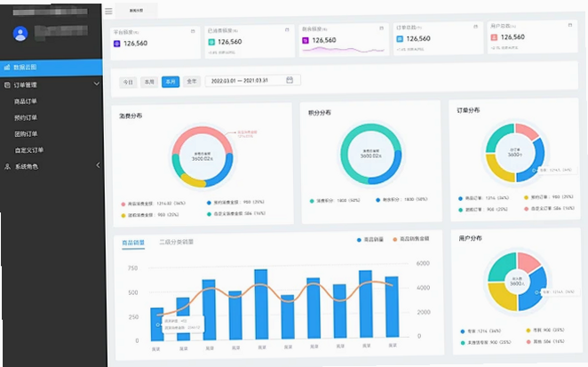Viewport: 588px width, 367px height.
Task: Toggle 团购消费金额 legend in 消费分布
Action: 150,215
